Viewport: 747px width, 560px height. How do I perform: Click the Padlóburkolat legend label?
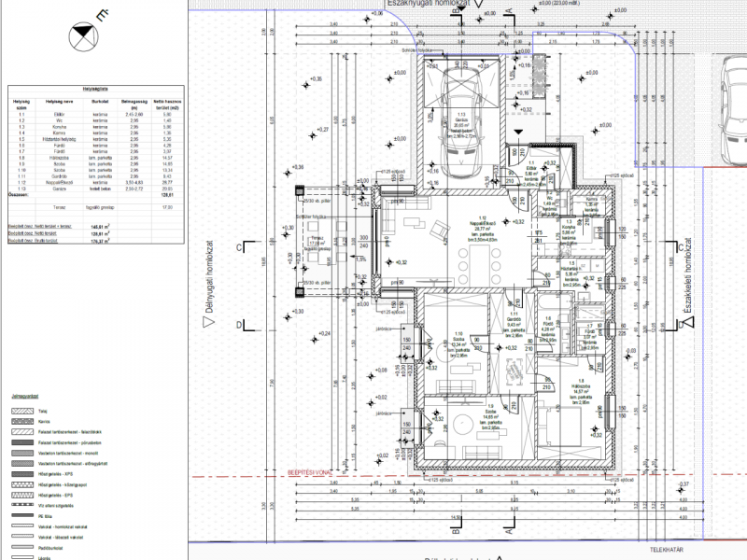pos(50,548)
